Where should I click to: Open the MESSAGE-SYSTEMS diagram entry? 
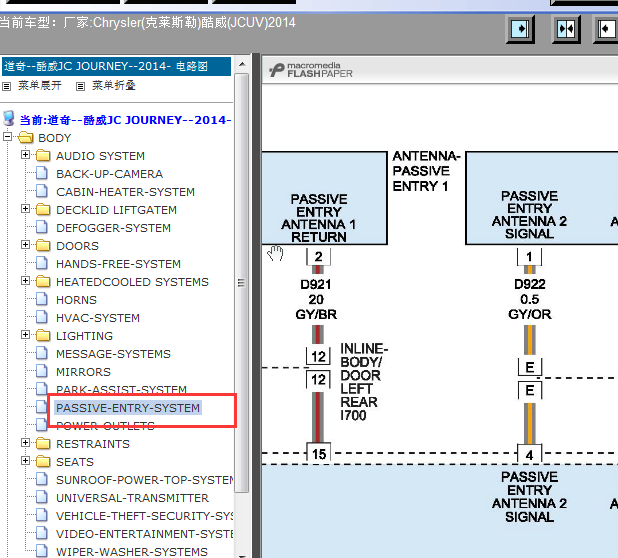tap(113, 354)
